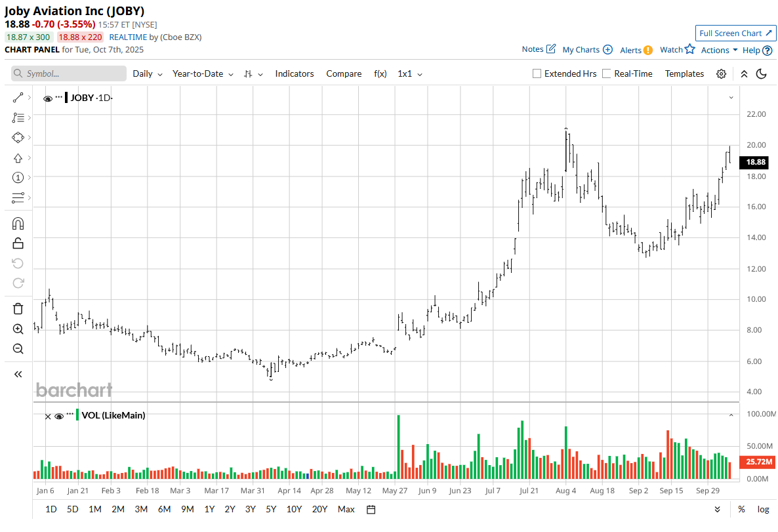Screen dimensions: 778x532
Task: Select the 1D time range button
Action: [x=51, y=510]
